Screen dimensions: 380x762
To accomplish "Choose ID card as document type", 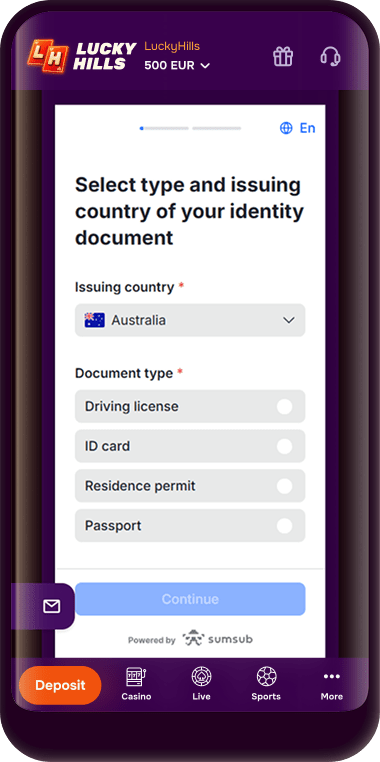I will (x=190, y=446).
